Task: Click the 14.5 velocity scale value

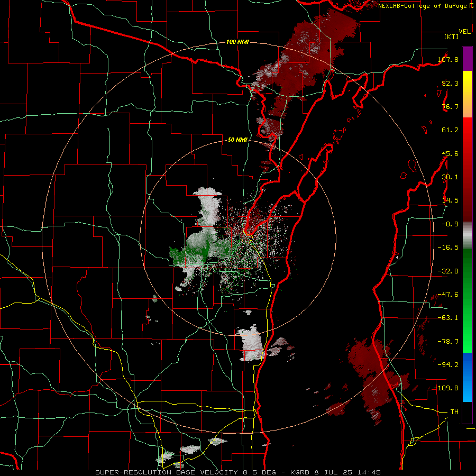Action: pyautogui.click(x=450, y=200)
